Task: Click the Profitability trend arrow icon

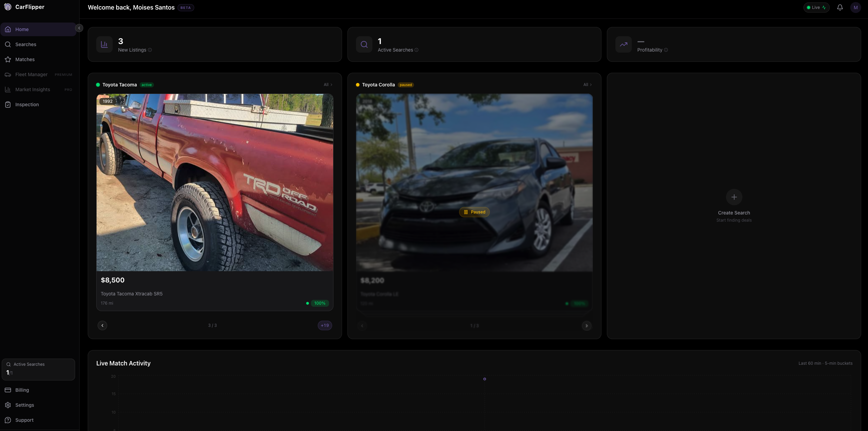Action: (624, 44)
